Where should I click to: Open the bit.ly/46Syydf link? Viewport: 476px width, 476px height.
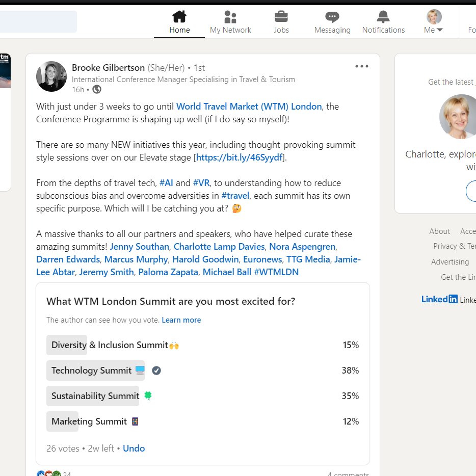(239, 157)
